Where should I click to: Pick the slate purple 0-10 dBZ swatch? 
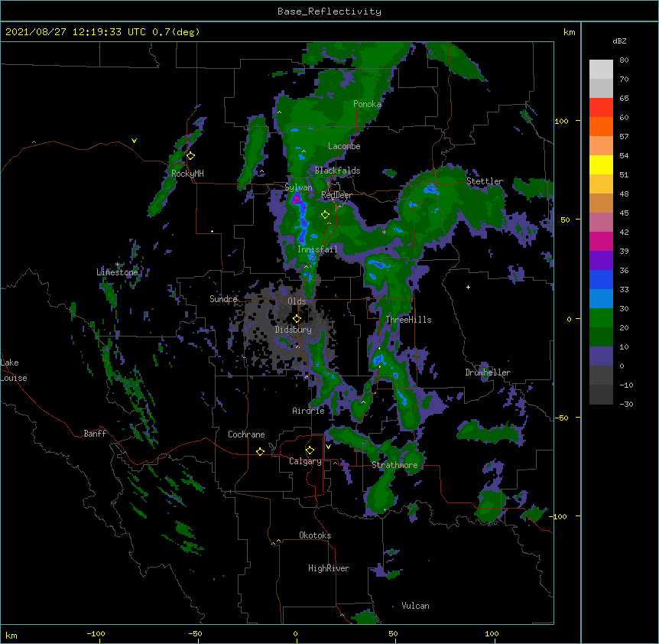601,356
